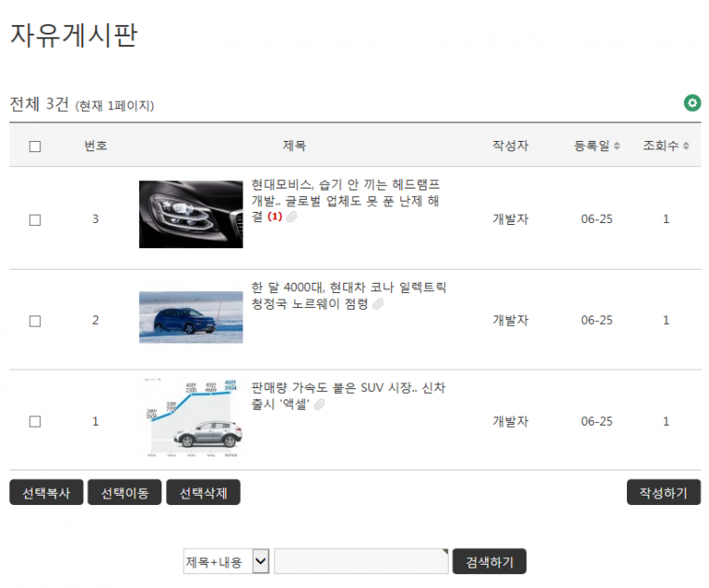
Task: Toggle the select-all checkbox in header
Action: [35, 146]
